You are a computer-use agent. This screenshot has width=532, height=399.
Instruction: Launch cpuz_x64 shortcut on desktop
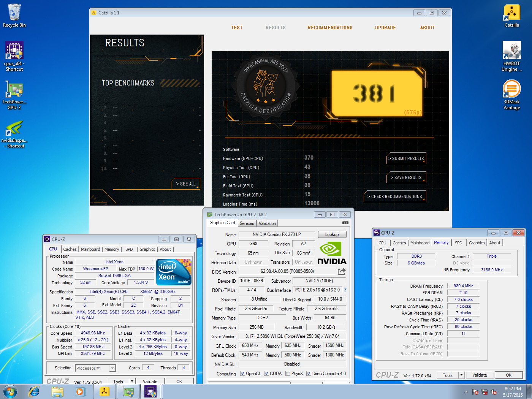(x=14, y=56)
